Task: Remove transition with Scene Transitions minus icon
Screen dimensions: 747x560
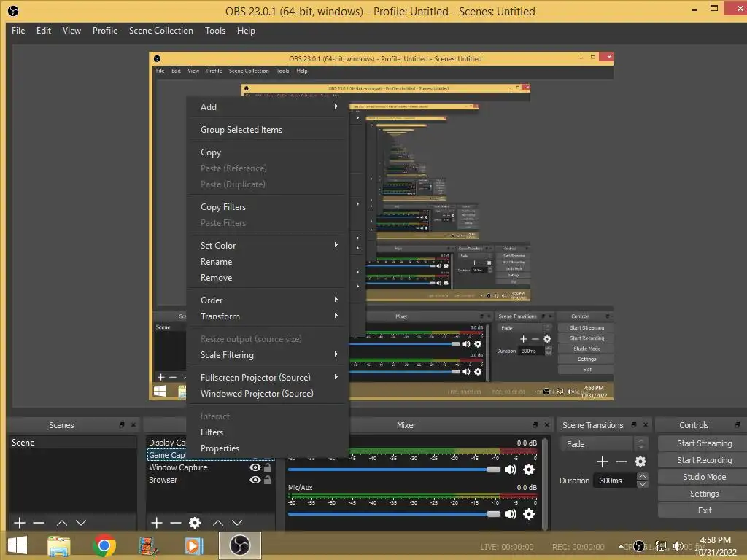Action: pos(622,462)
